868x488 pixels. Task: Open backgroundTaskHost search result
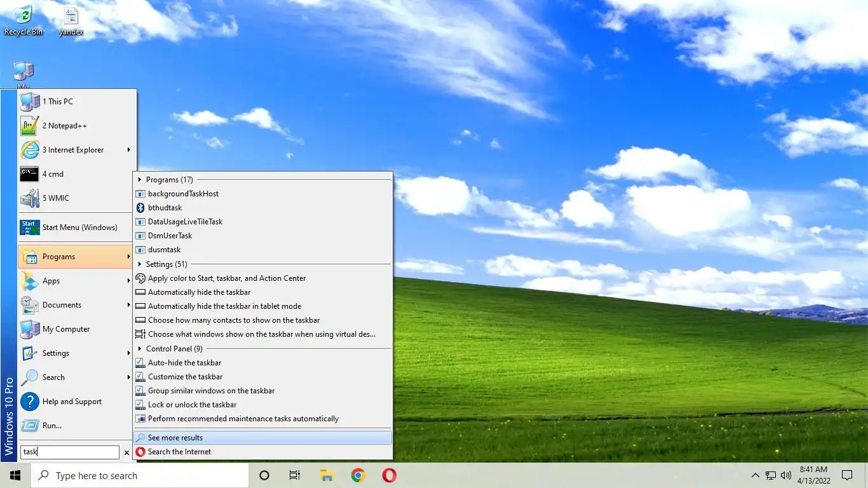(263, 194)
